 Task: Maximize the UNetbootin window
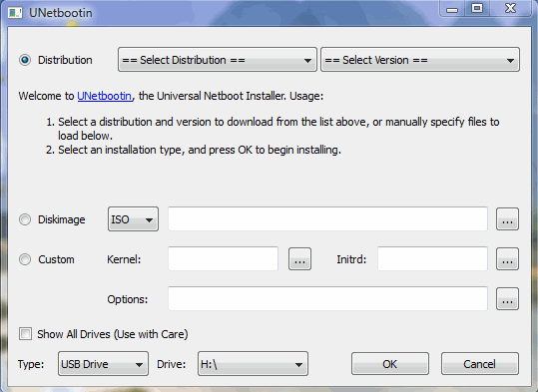[x=477, y=9]
